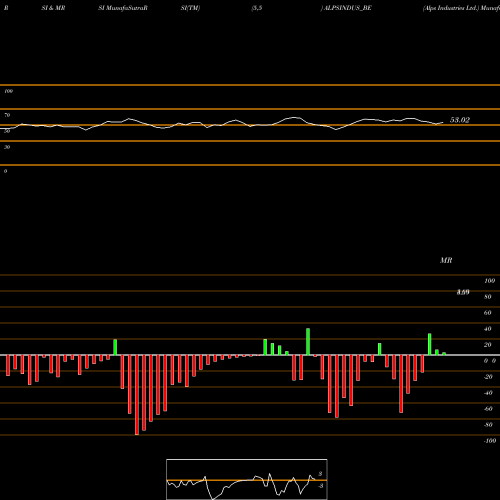Open the mini overview chart thumbnail at bottom

247,479
